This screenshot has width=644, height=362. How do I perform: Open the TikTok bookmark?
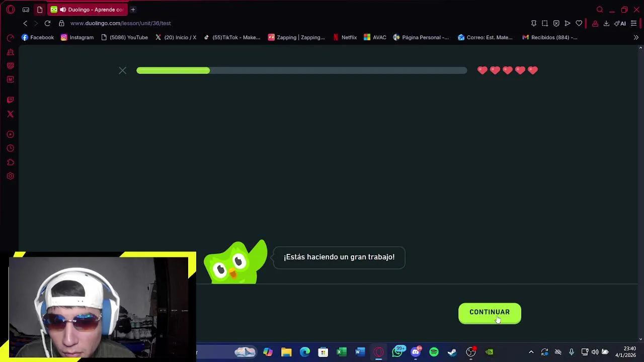[231, 37]
